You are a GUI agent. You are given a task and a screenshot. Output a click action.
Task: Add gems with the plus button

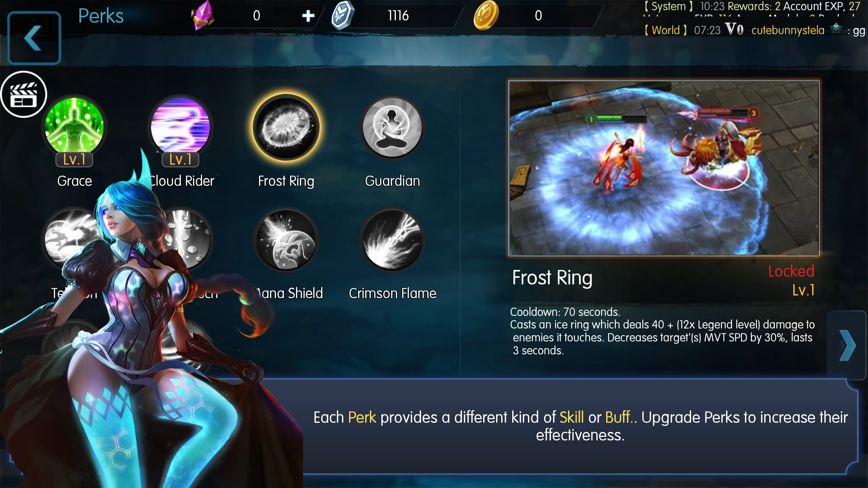308,16
